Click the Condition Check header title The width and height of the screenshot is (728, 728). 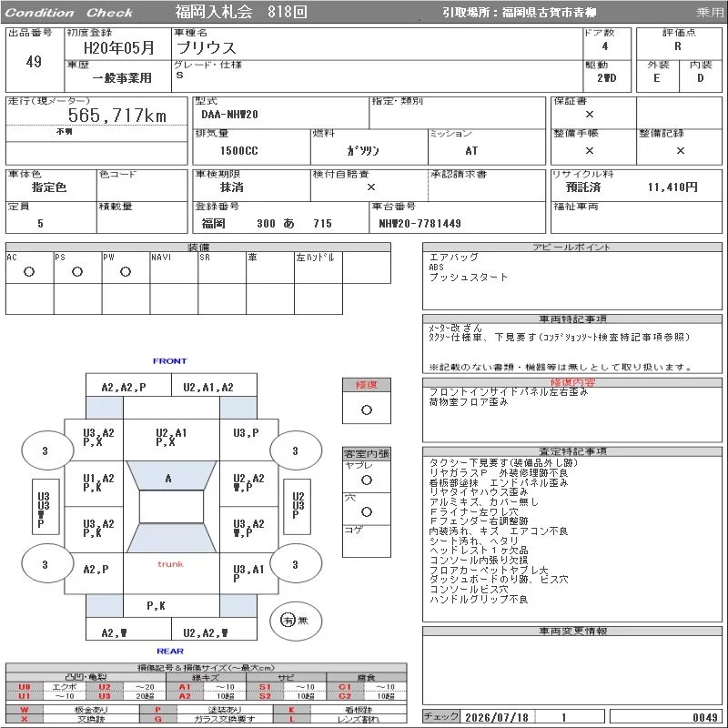(x=69, y=13)
